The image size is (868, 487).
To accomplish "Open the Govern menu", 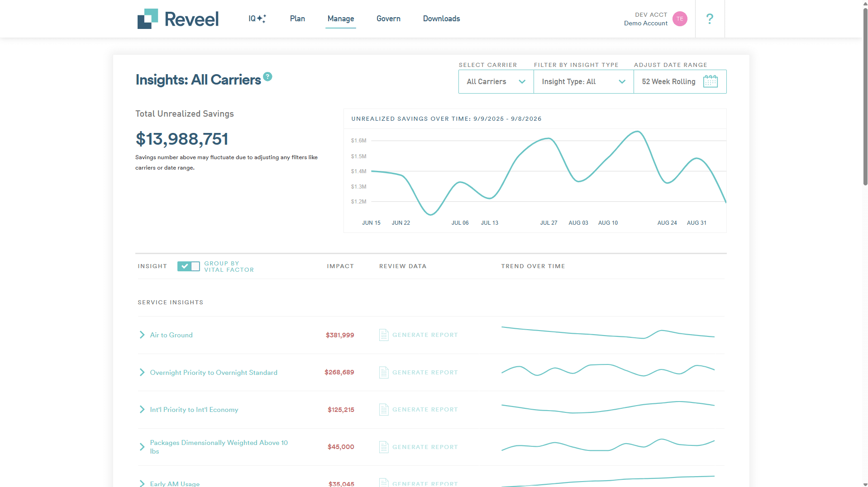I will (388, 19).
